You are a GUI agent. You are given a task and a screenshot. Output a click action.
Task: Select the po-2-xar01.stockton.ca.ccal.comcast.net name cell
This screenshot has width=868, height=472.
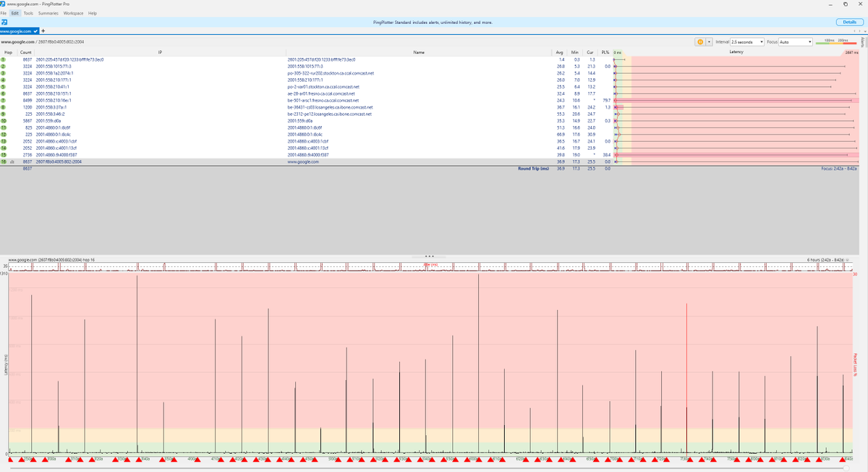(323, 87)
